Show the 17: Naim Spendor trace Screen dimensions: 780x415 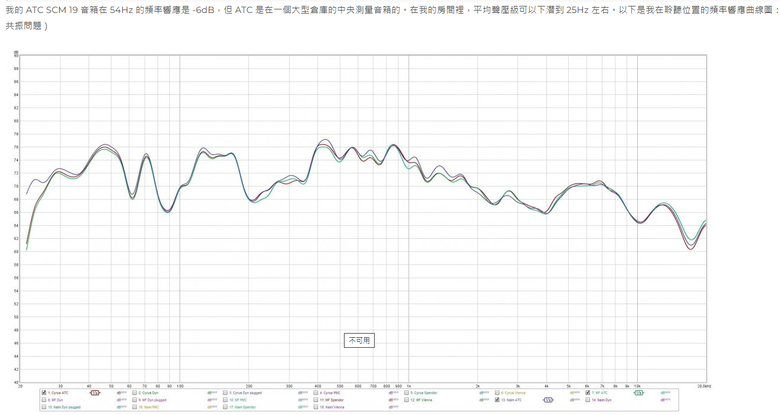[x=225, y=407]
